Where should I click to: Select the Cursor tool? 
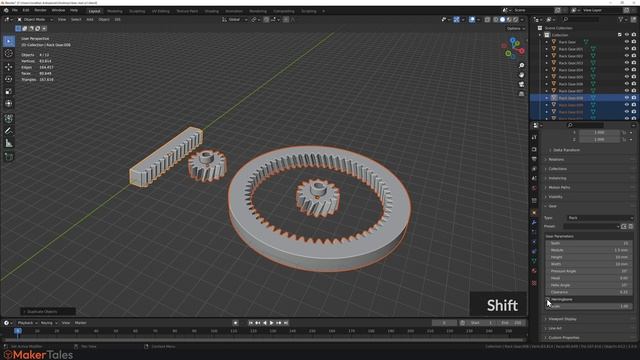tap(9, 53)
